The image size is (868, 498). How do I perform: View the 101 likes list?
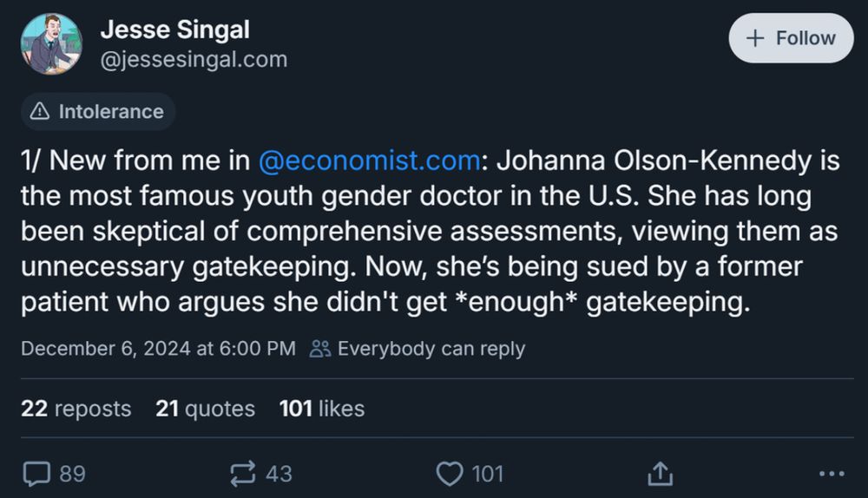[x=321, y=409]
